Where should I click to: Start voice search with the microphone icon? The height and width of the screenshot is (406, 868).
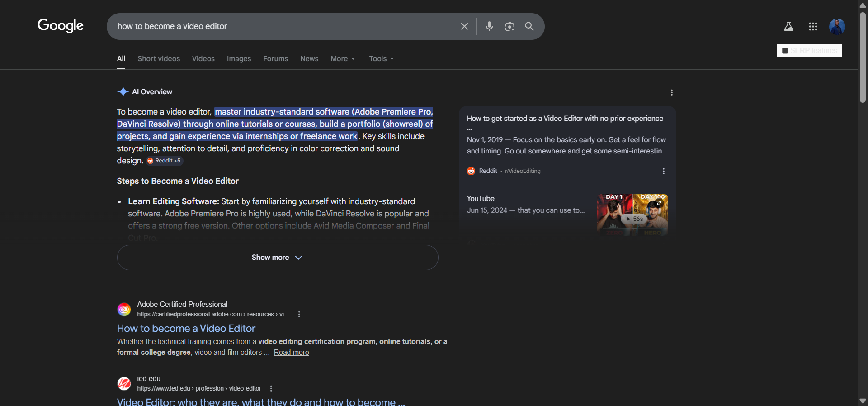tap(489, 26)
